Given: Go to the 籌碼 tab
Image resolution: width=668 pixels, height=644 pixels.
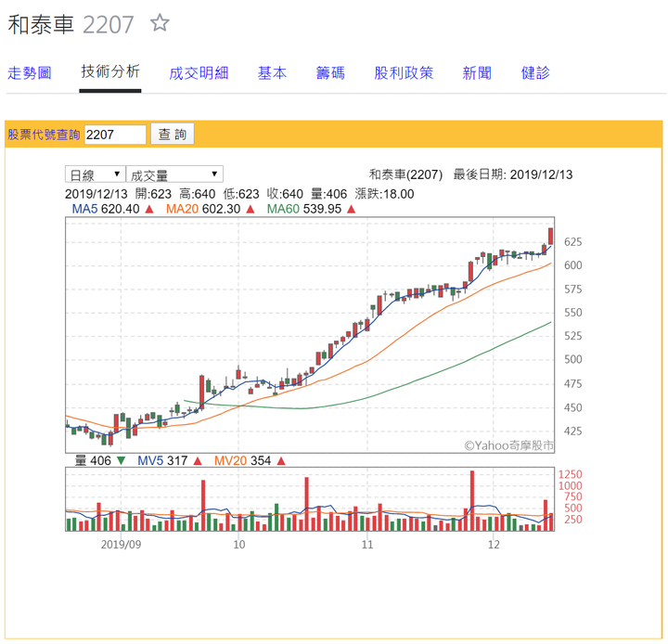Looking at the screenshot, I should tap(330, 73).
